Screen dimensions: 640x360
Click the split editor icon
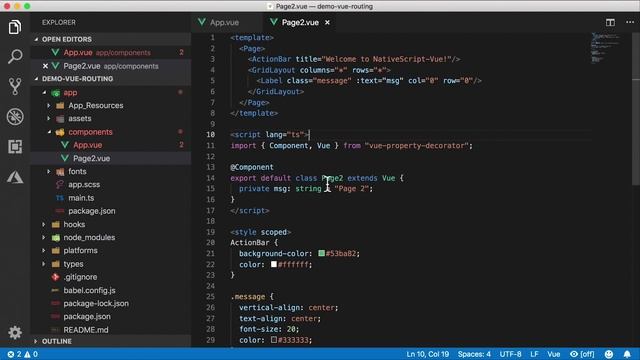point(610,22)
